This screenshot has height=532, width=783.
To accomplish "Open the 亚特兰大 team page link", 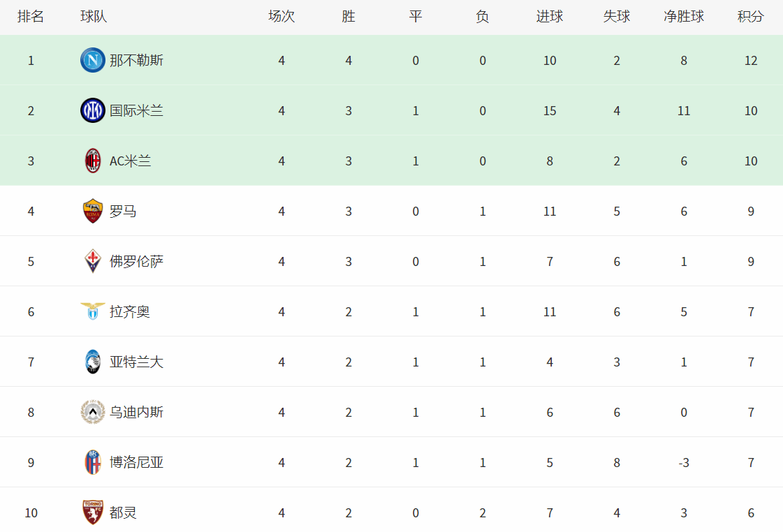I will pos(136,362).
